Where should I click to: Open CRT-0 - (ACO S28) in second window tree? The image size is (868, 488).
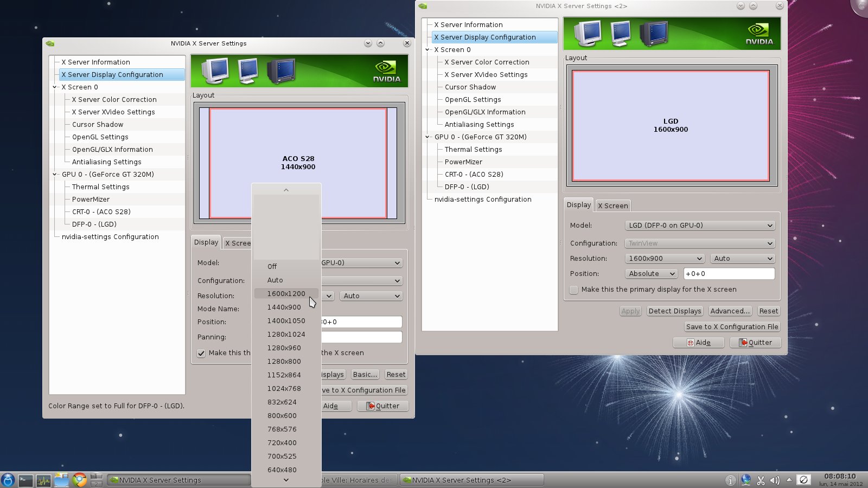pos(474,175)
